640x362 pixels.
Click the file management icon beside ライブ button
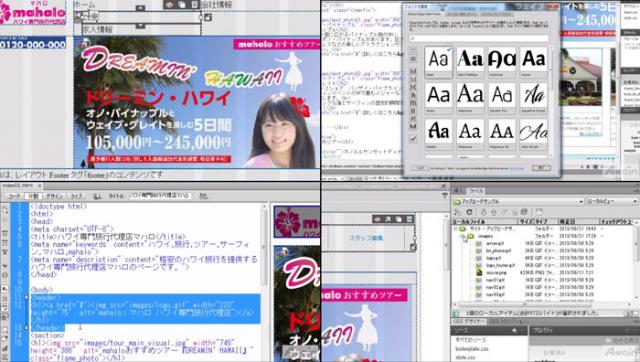pyautogui.click(x=98, y=196)
